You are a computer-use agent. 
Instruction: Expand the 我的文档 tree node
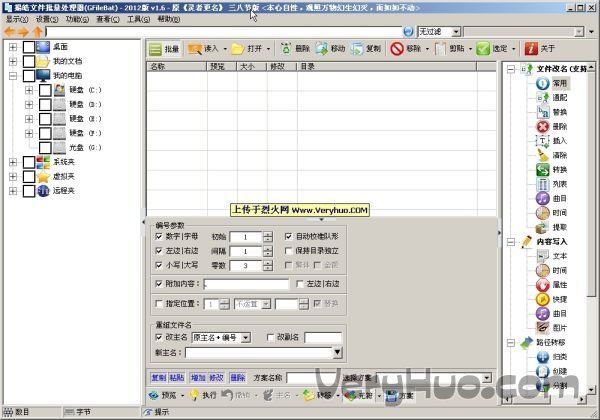(13, 61)
